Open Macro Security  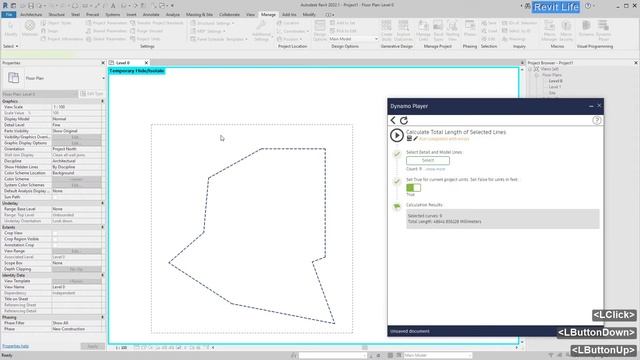click(566, 31)
